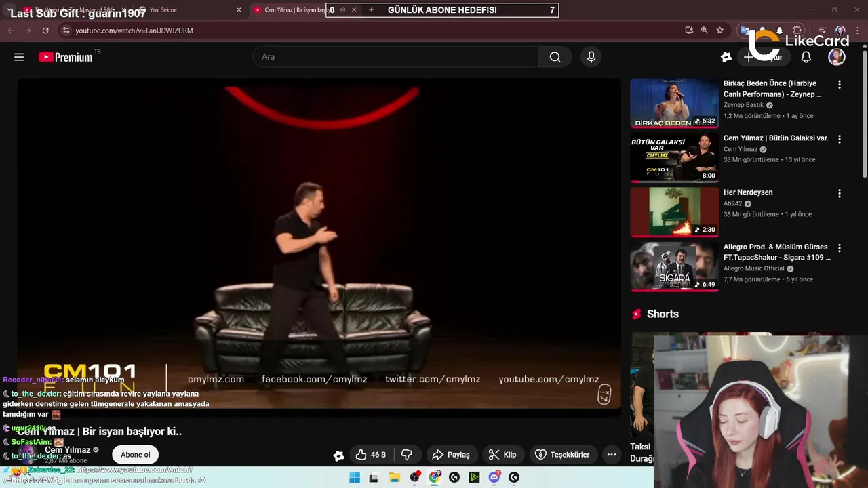Open the spark Ask icon in header

click(x=726, y=57)
